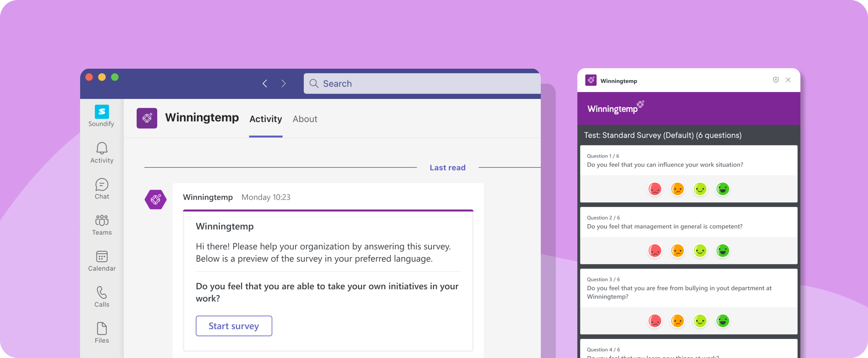868x358 pixels.
Task: Navigate forward with the right chevron
Action: point(284,83)
